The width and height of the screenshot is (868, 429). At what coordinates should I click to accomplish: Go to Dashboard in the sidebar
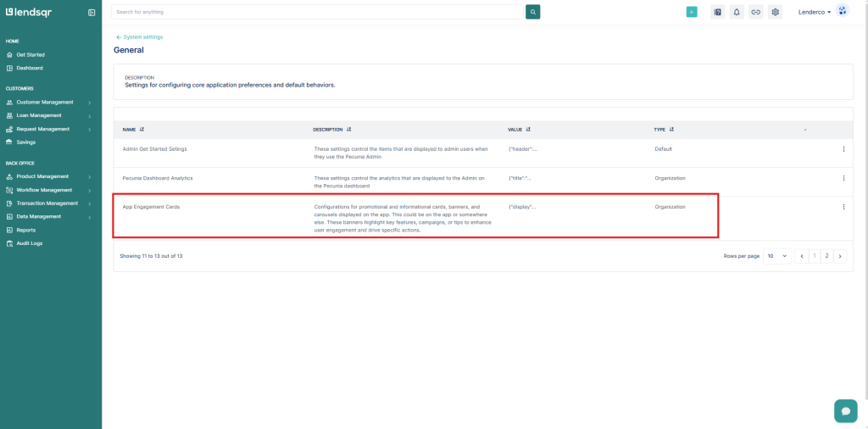[30, 68]
